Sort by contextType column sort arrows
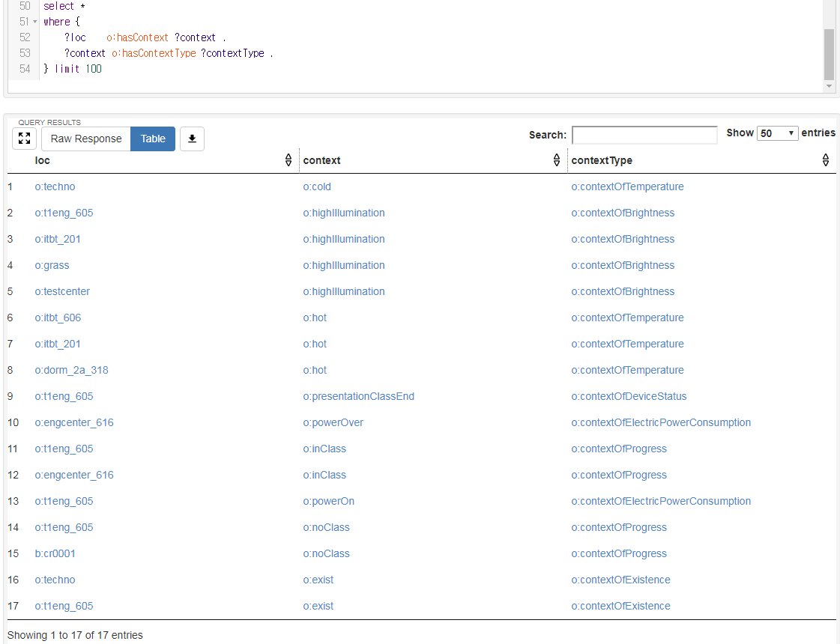Screen dimensions: 840x644 (825, 160)
